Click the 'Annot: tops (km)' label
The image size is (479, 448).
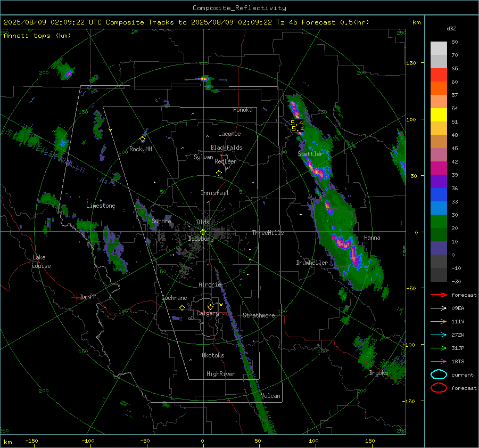[x=37, y=36]
